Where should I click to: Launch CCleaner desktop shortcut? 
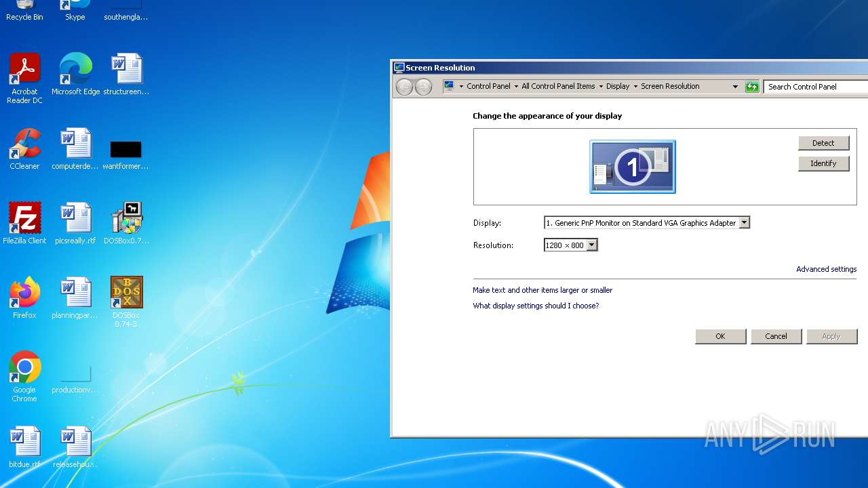24,149
